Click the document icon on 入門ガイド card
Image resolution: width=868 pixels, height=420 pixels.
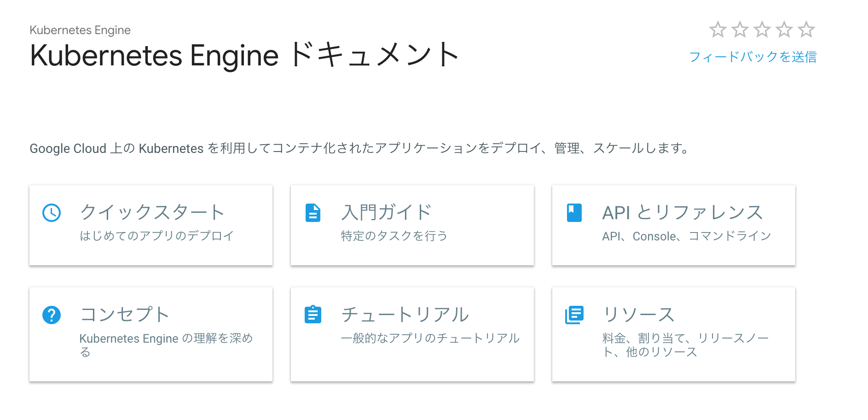tap(313, 213)
